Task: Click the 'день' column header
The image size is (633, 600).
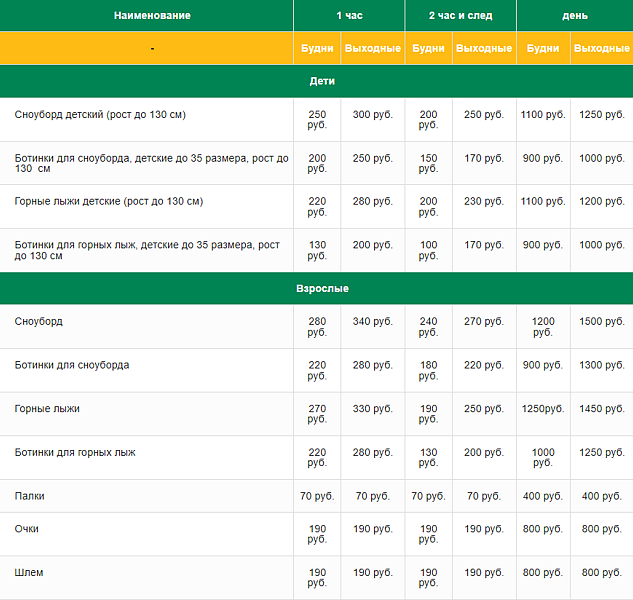Action: click(574, 16)
